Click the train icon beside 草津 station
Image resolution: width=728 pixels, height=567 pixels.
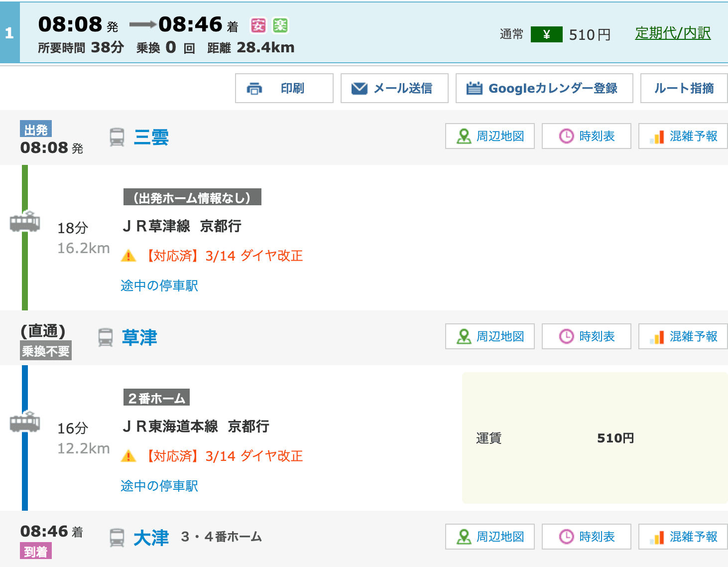pyautogui.click(x=106, y=337)
